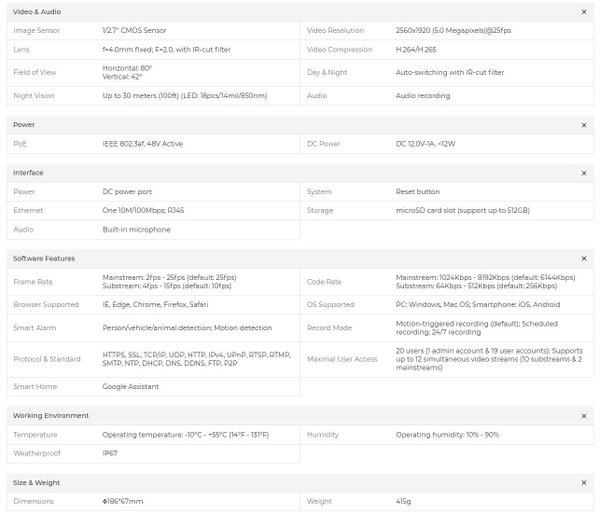Click the × icon beside Software Features
The height and width of the screenshot is (517, 600).
point(584,258)
